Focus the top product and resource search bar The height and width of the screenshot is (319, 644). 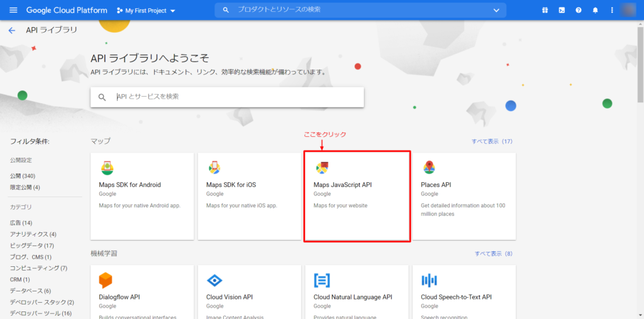(x=360, y=10)
